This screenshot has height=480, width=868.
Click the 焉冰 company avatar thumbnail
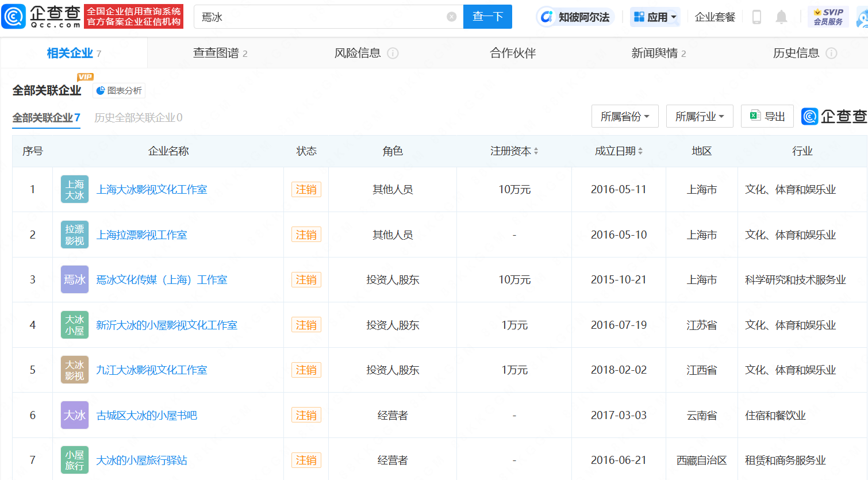click(x=74, y=279)
